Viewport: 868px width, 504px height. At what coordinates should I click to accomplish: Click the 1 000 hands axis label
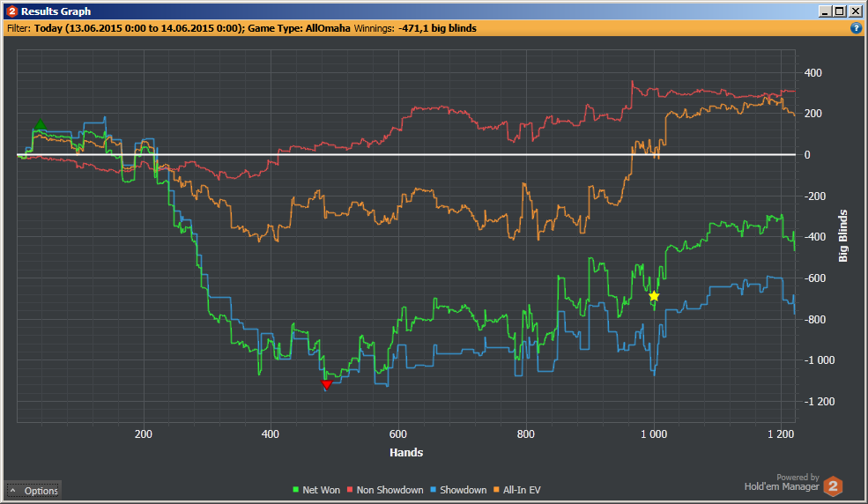click(654, 434)
